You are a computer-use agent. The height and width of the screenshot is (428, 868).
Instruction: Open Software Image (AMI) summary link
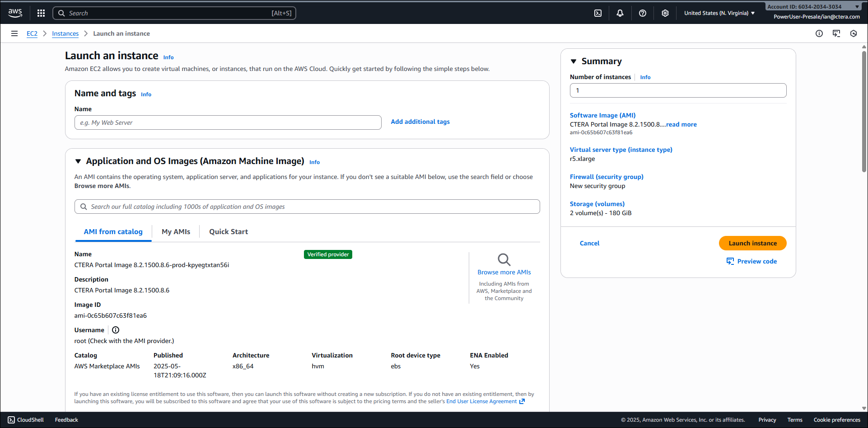click(603, 115)
